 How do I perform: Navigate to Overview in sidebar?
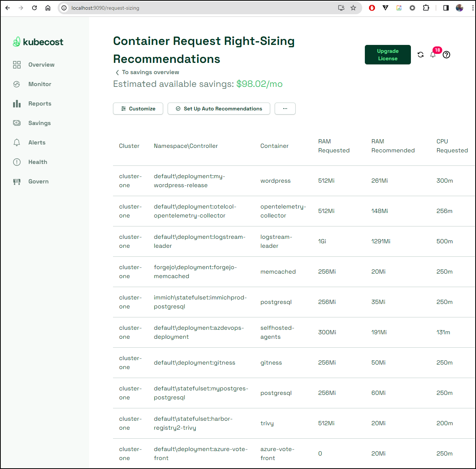[x=42, y=65]
